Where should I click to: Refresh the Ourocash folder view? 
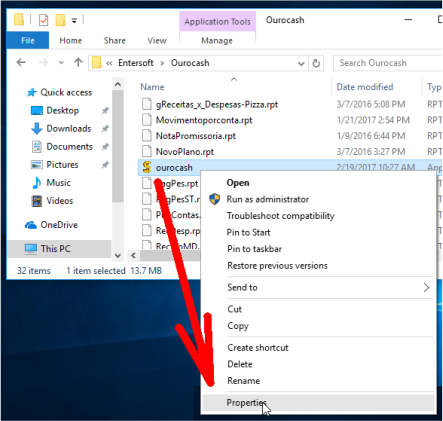(316, 63)
